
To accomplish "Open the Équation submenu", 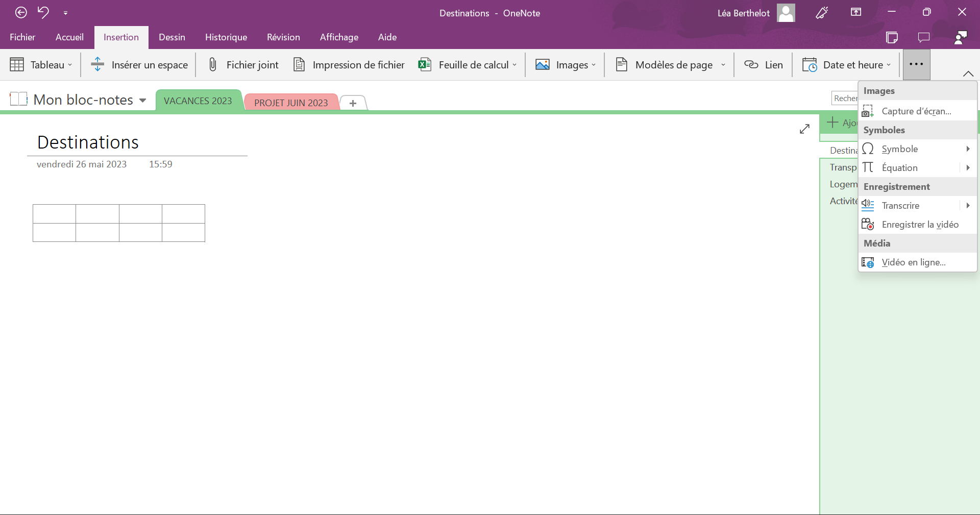I will [917, 168].
